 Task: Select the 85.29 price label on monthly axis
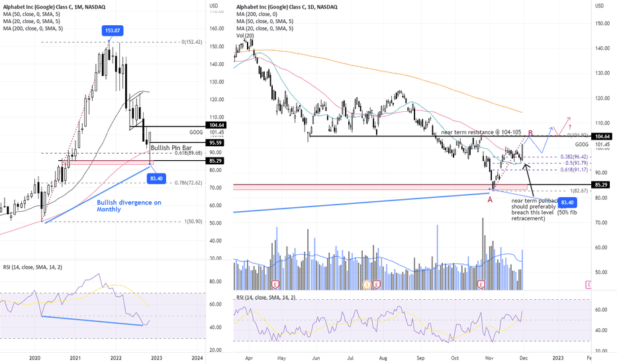(214, 161)
